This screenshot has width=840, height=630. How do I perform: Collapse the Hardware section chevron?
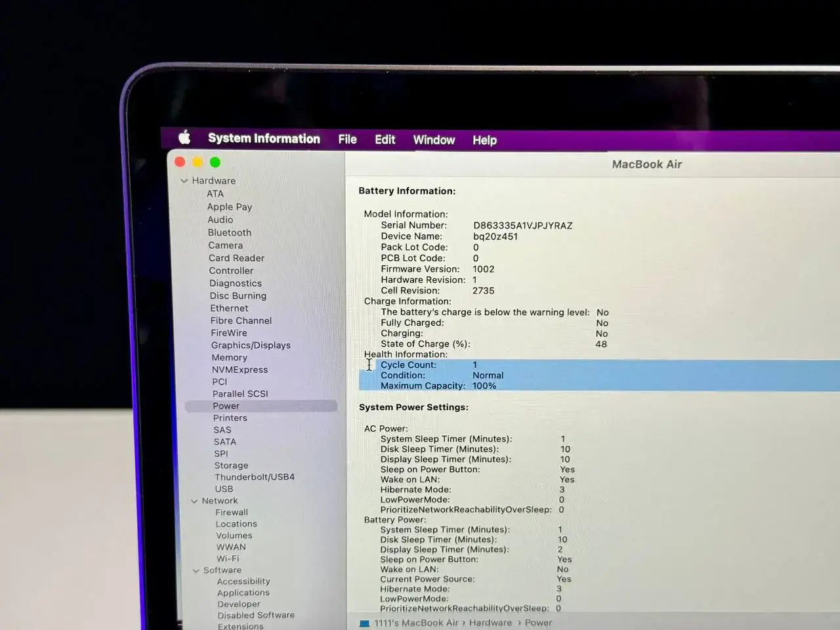[x=184, y=180]
